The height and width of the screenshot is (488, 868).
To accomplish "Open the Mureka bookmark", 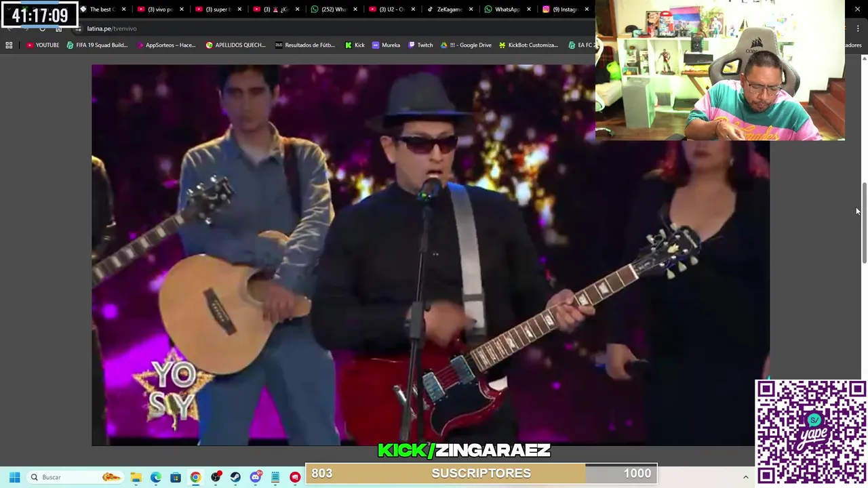I will click(386, 45).
